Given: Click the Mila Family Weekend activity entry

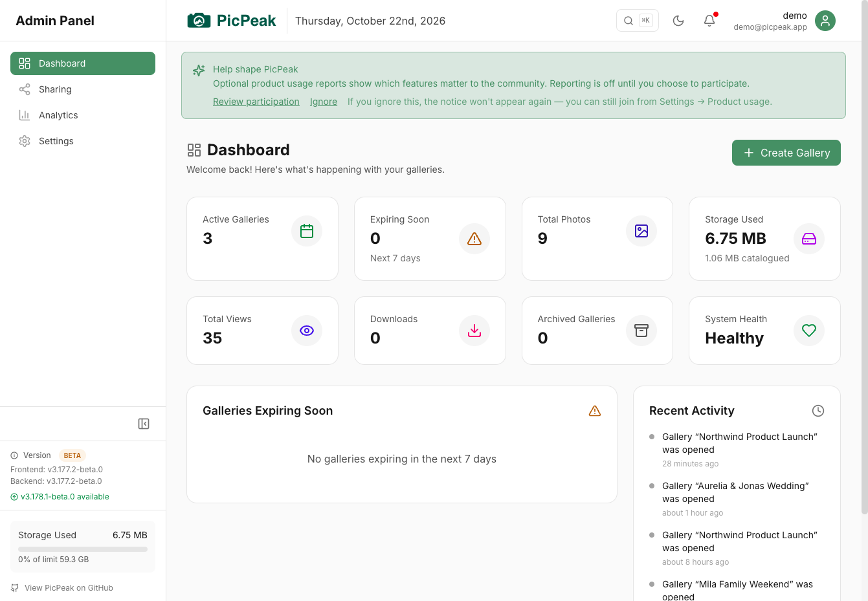Looking at the screenshot, I should [737, 590].
